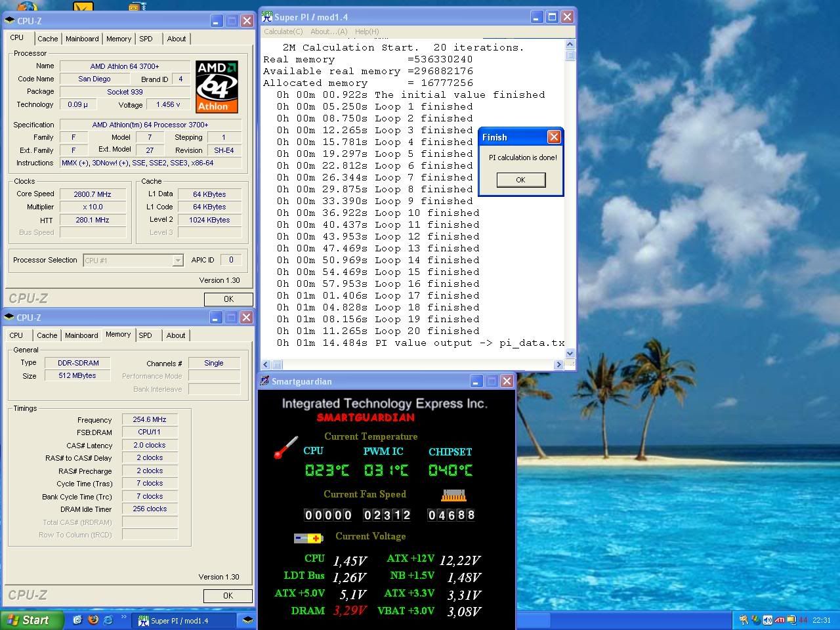Open the ATI tray icon

pos(780,620)
